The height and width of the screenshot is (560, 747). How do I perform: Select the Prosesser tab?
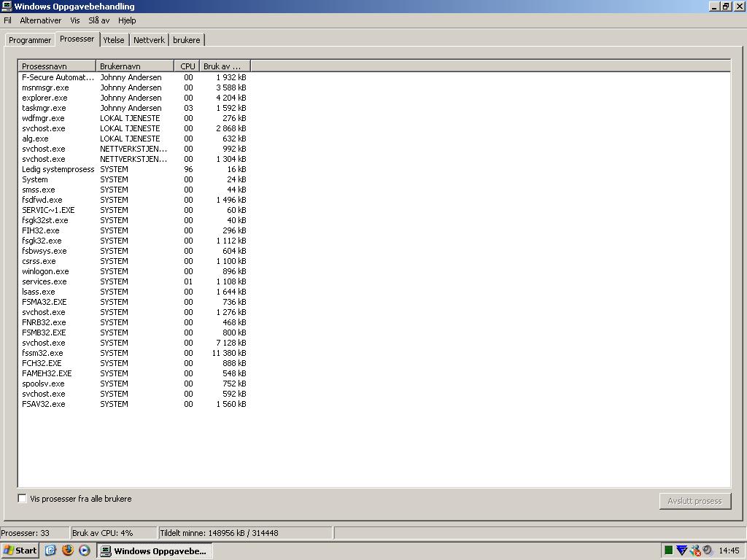(x=77, y=39)
